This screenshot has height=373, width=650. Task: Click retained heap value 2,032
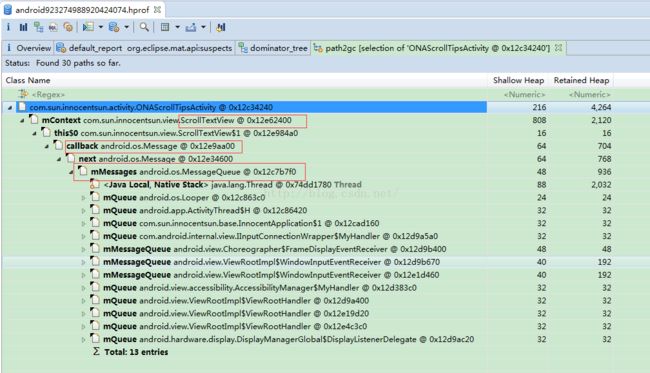coord(601,184)
